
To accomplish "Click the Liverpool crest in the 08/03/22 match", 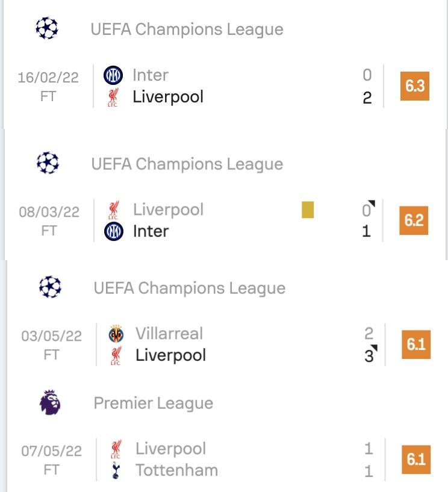I will tap(113, 210).
